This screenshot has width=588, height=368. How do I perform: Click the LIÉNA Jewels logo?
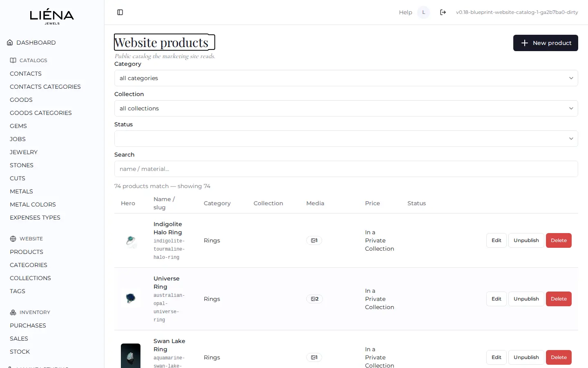pos(52,17)
